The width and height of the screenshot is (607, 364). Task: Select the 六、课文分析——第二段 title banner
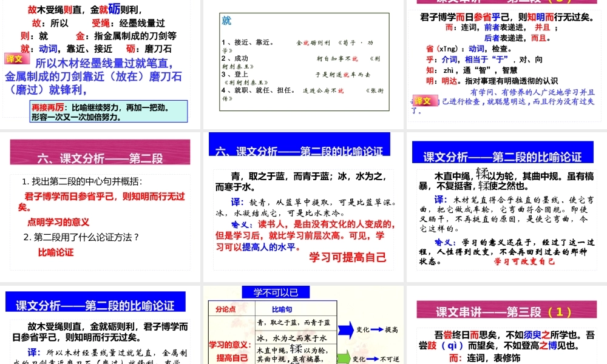(x=100, y=152)
